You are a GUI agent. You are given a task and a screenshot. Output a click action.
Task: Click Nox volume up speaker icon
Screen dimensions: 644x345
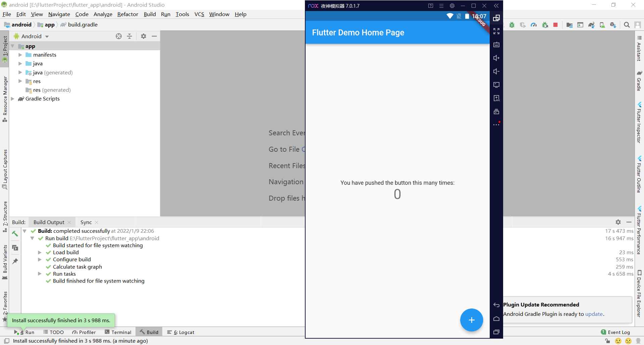point(496,58)
